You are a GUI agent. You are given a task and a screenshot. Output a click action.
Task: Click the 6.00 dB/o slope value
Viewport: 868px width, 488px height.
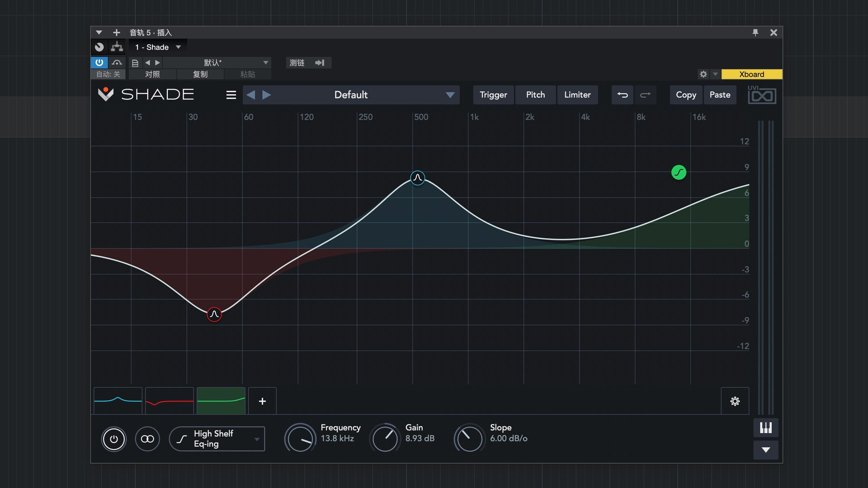point(509,438)
